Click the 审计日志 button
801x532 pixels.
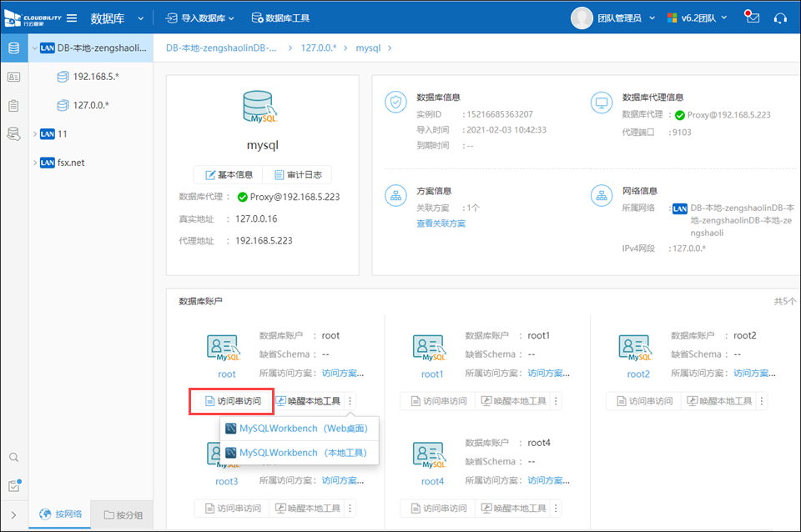pyautogui.click(x=300, y=174)
